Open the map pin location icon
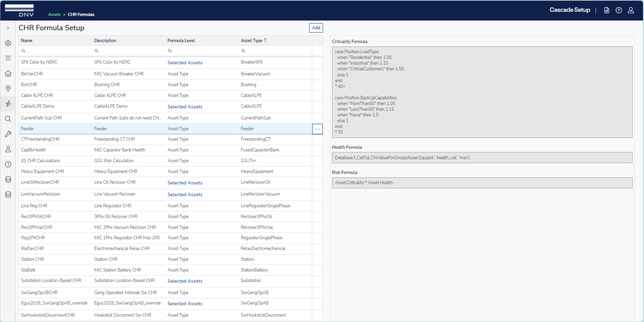This screenshot has width=644, height=322. tap(8, 88)
